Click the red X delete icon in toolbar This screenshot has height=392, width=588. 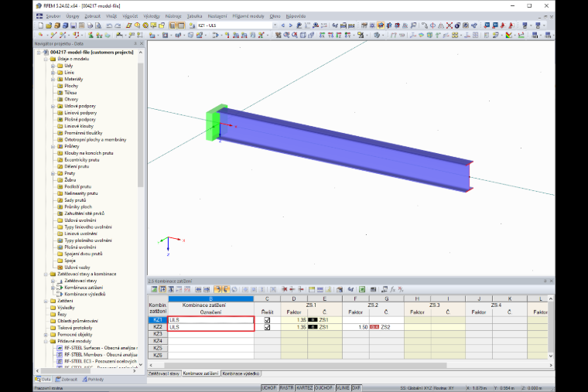pos(450,26)
